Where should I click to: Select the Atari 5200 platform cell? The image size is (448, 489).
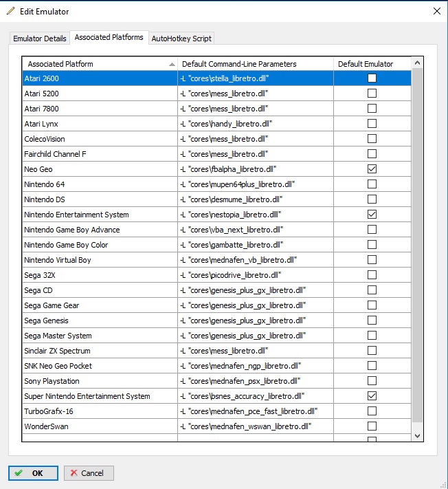click(100, 94)
